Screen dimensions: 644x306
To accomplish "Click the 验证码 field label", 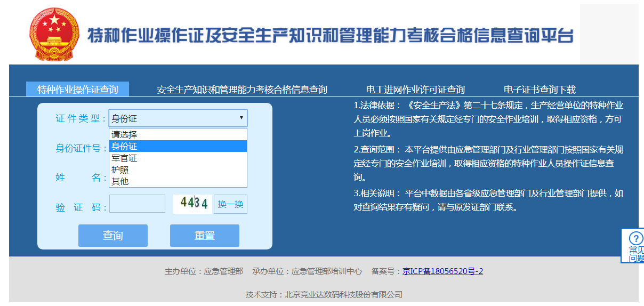I will tap(80, 207).
